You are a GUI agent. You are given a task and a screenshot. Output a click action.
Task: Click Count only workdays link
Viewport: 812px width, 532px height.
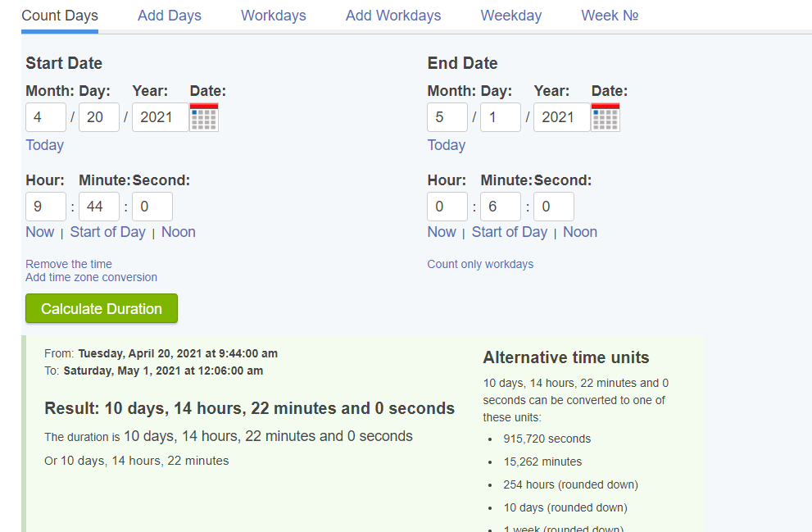(x=480, y=264)
